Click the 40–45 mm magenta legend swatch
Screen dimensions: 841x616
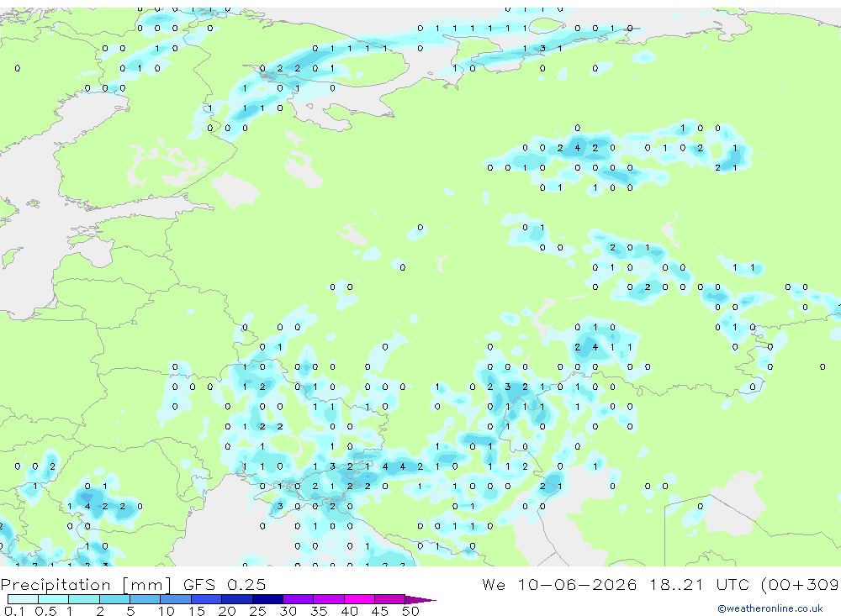[x=359, y=599]
